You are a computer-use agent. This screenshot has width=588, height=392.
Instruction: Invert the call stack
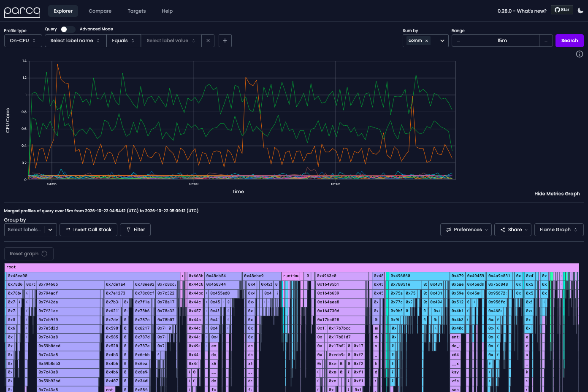point(89,230)
